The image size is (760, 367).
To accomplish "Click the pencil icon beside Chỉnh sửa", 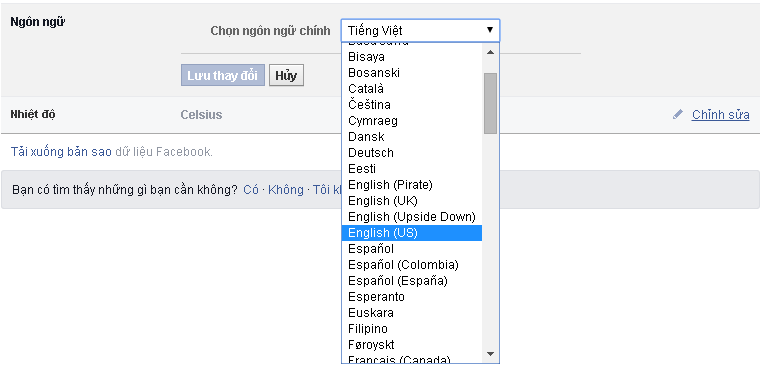I will (x=678, y=115).
